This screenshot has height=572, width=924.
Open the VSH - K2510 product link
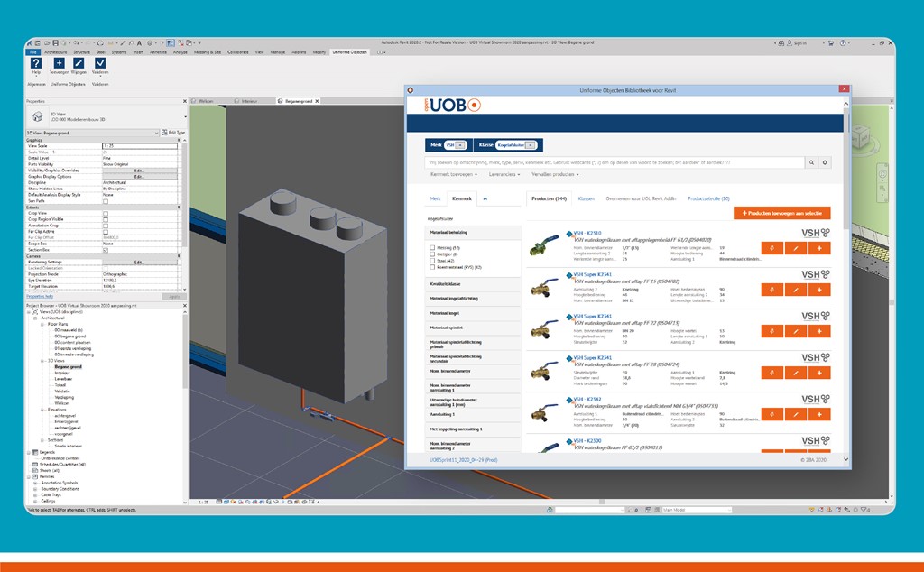[x=587, y=234]
